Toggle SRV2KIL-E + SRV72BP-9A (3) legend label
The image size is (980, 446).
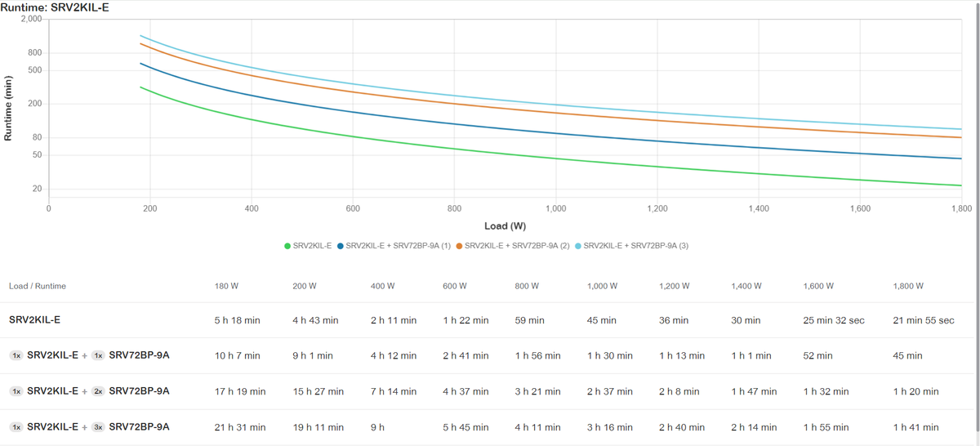pyautogui.click(x=636, y=246)
